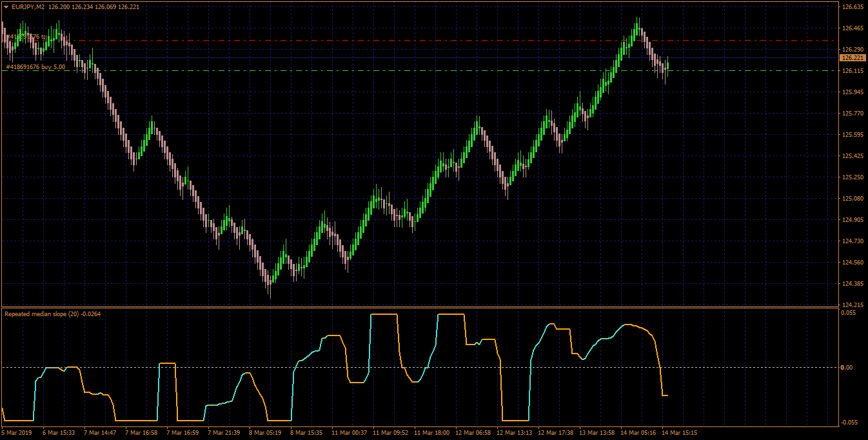Click the 0.00 level on the indicator scale
The height and width of the screenshot is (440, 868).
(x=847, y=368)
